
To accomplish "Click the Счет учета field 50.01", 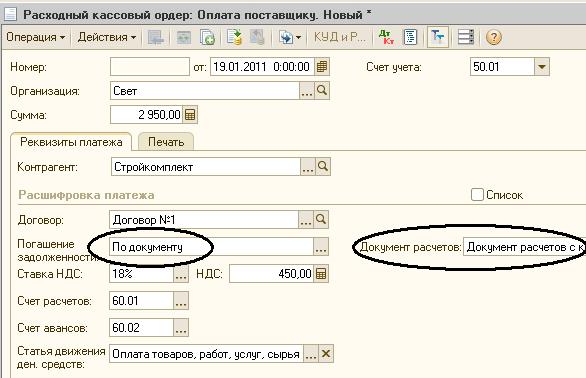I will (x=502, y=67).
